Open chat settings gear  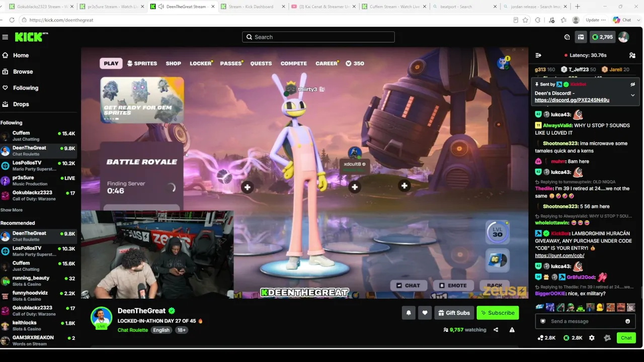click(592, 338)
